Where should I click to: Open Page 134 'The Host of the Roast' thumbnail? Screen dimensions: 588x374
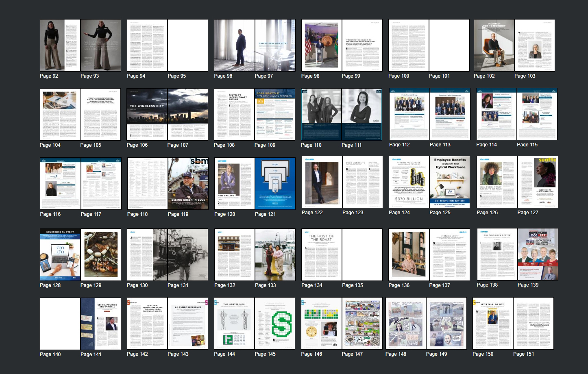tap(322, 255)
